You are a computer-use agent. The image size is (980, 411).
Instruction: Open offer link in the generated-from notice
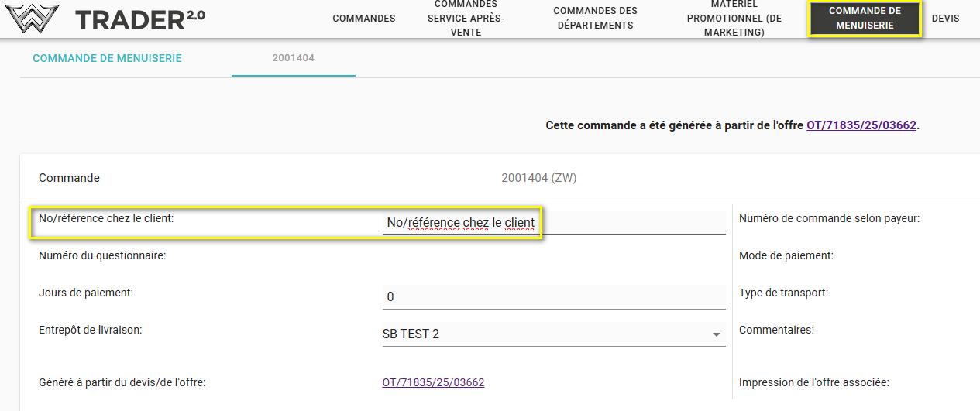861,125
